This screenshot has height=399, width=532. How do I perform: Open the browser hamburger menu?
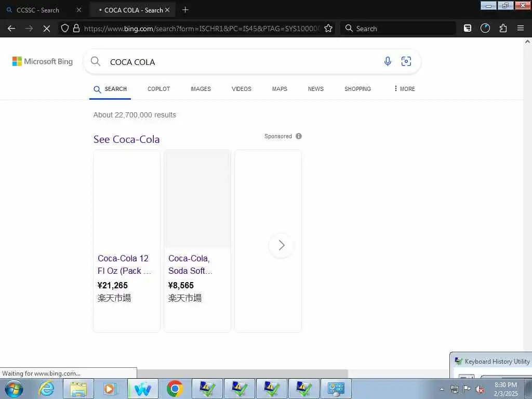pos(521,29)
